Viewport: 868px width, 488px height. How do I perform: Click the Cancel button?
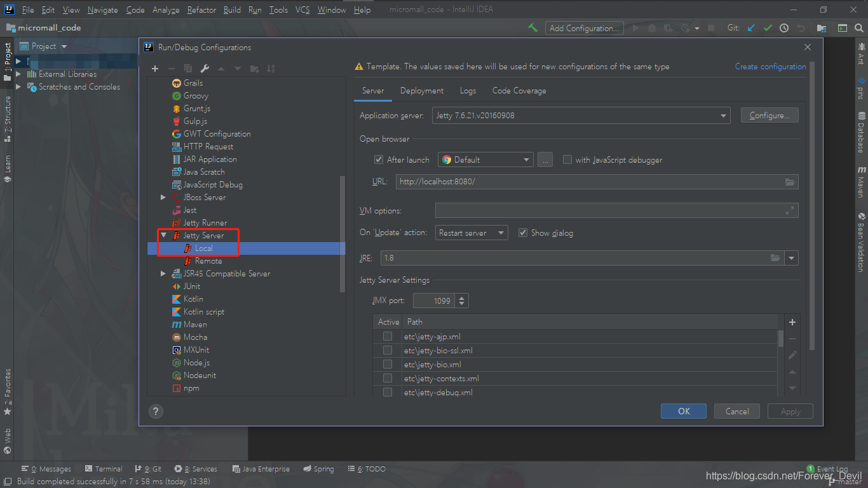click(737, 411)
